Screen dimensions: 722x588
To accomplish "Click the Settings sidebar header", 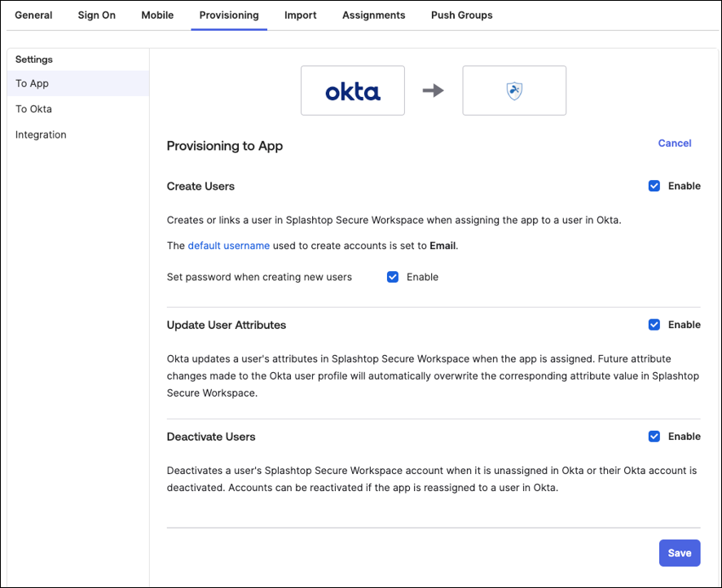I will (x=34, y=59).
